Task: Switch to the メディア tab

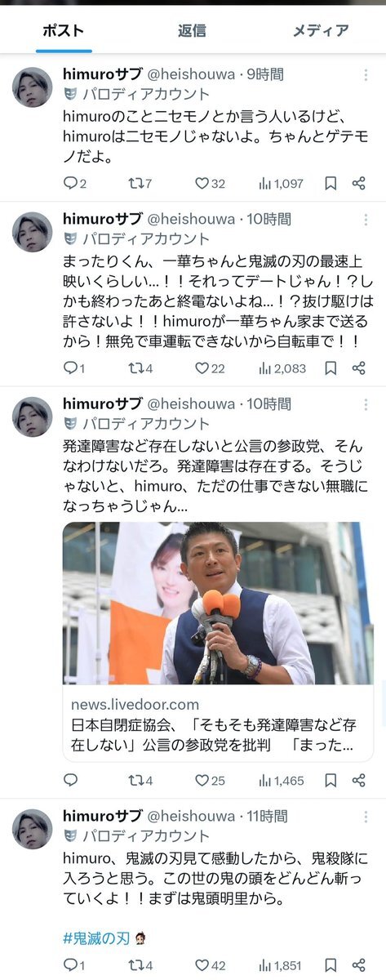Action: [x=321, y=31]
